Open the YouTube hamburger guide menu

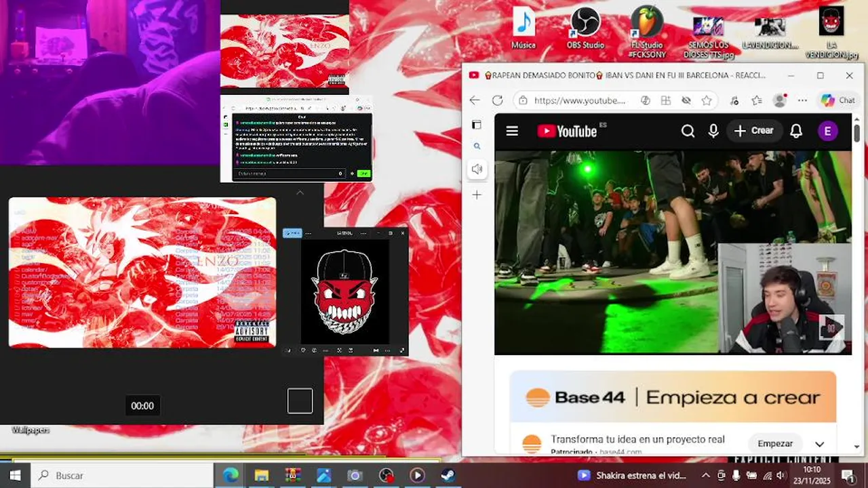click(512, 131)
